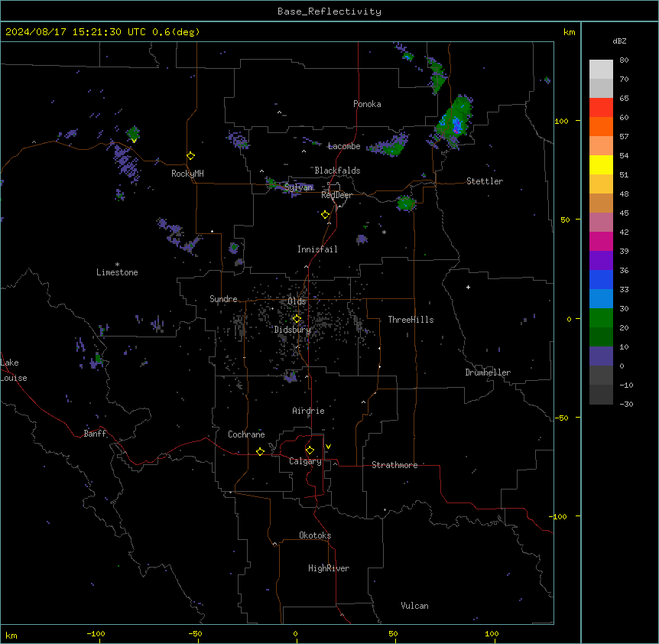
Task: Click the Cochrane label
Action: (246, 434)
